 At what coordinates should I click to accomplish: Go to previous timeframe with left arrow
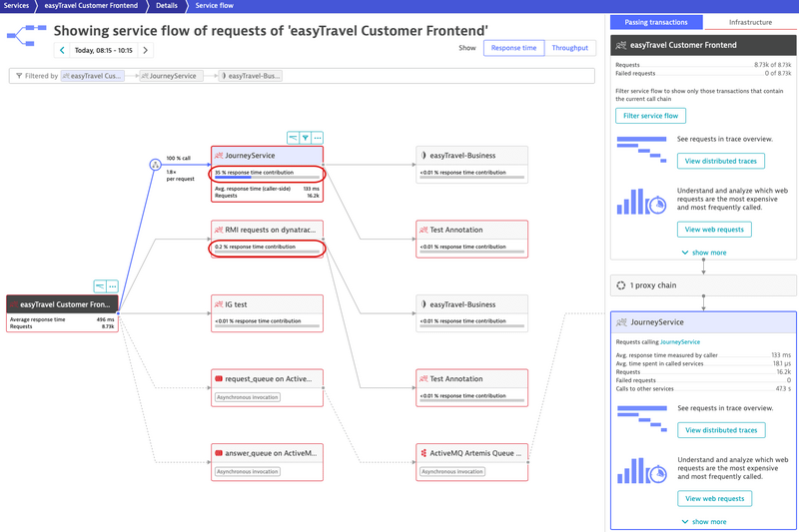62,50
